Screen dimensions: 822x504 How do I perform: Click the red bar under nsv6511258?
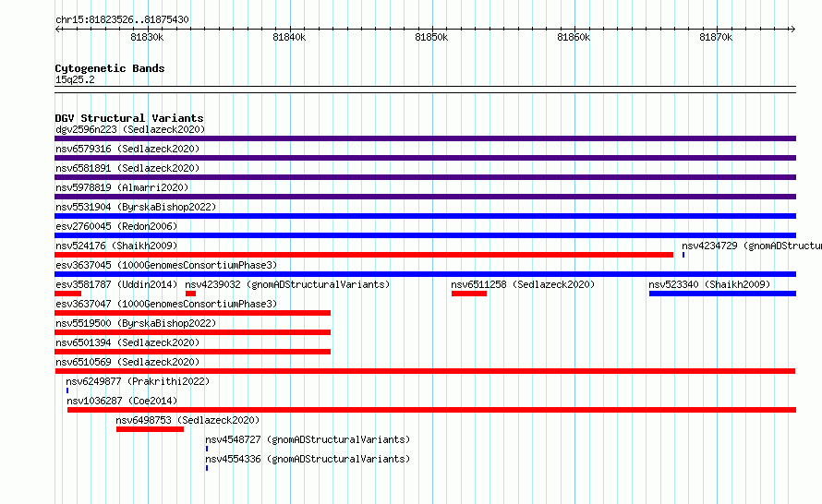coord(469,294)
